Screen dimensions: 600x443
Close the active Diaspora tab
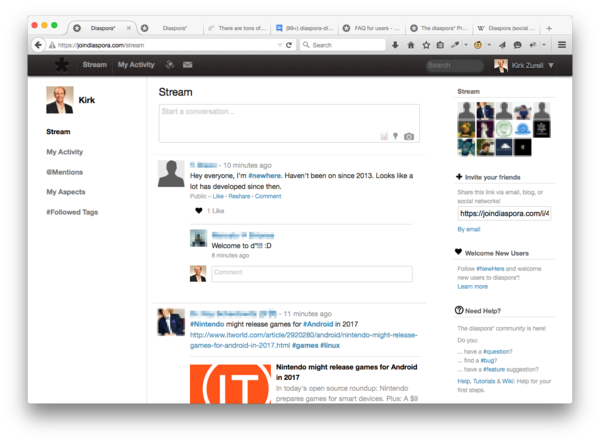(x=129, y=28)
